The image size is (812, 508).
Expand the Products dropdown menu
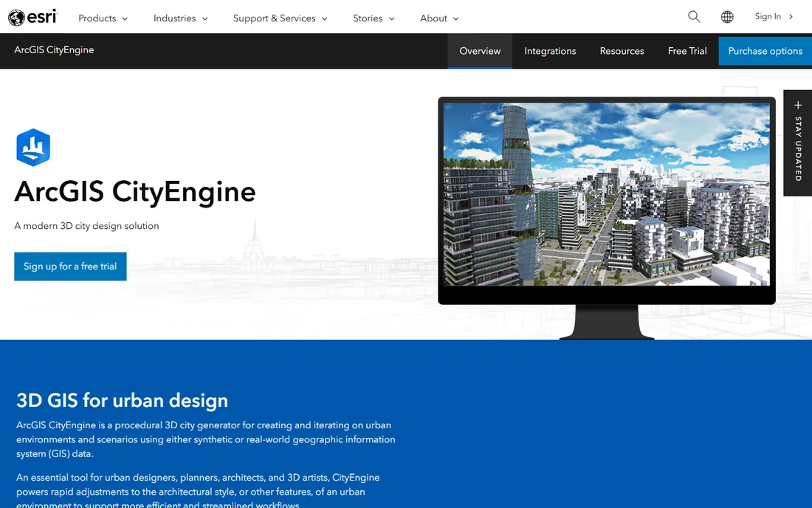click(x=103, y=18)
